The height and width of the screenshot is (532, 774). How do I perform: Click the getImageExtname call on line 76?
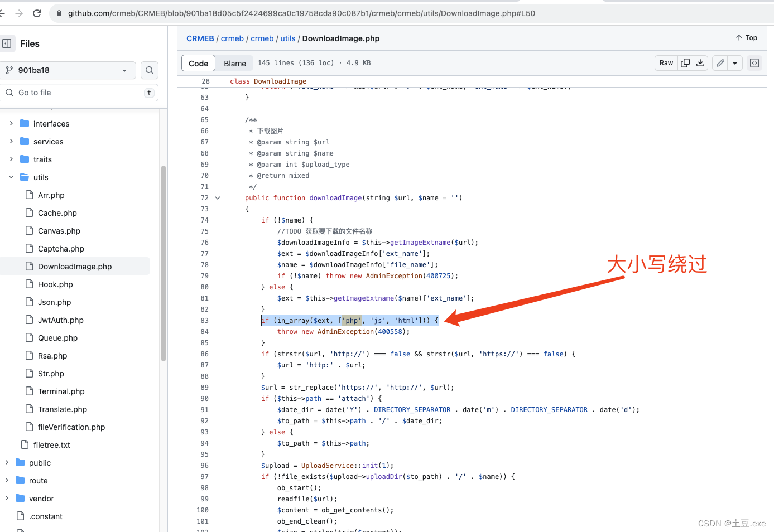coord(420,243)
